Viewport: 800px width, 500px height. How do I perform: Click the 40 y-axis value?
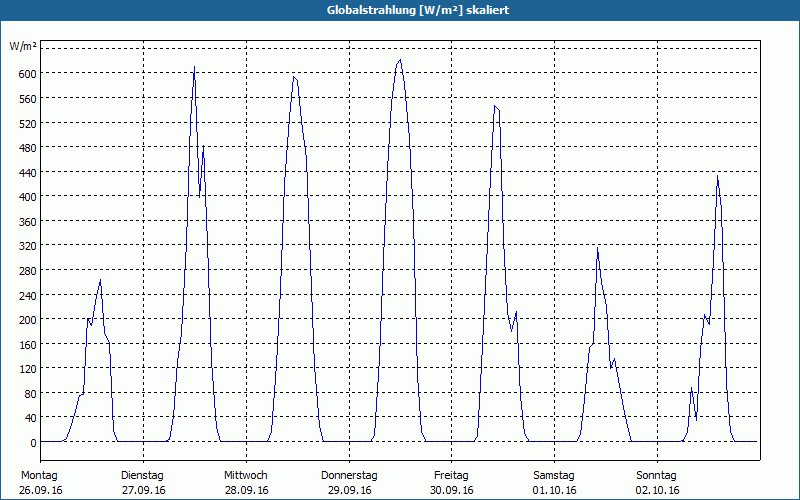pos(31,418)
